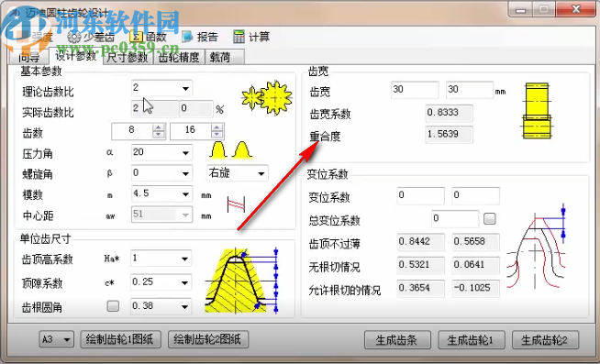Click the first 变位系数 input field
Viewport: 600px width, 364px height.
coord(420,196)
